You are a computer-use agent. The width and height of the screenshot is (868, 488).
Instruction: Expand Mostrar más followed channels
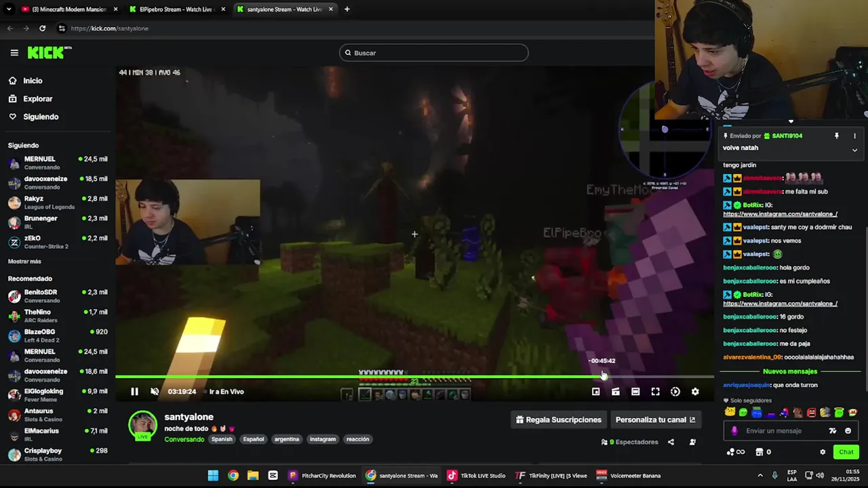[x=24, y=262]
